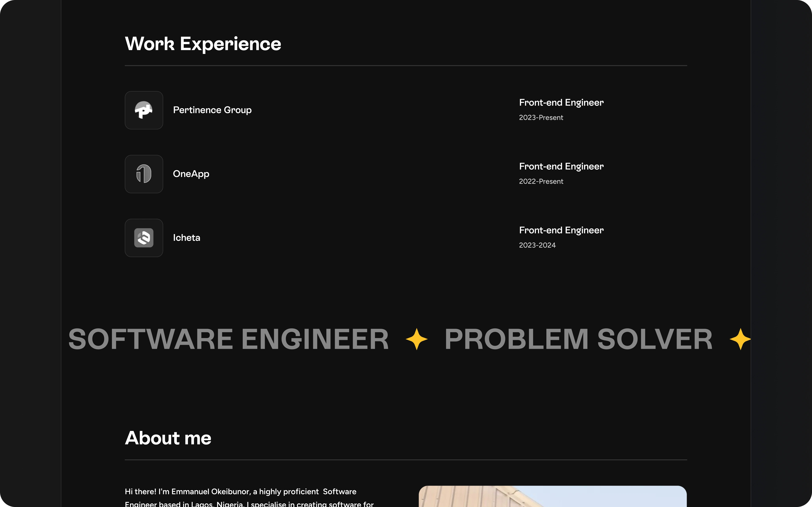Click the yellow star after PROBLEM SOLVER
Screen dimensions: 812x507
739,339
